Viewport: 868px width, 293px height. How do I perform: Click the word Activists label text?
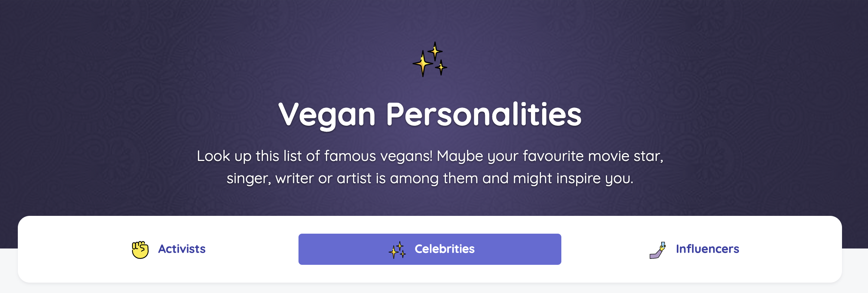[182, 249]
